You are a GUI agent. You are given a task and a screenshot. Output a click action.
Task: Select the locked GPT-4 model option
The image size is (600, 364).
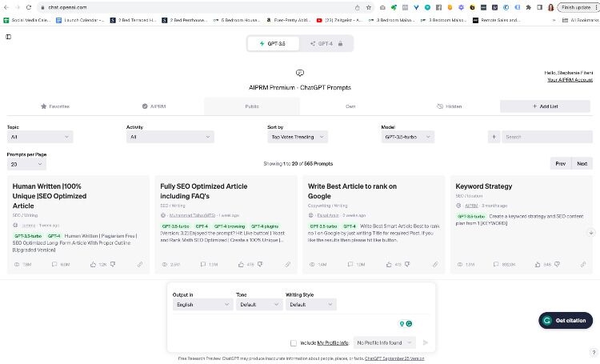tap(327, 43)
